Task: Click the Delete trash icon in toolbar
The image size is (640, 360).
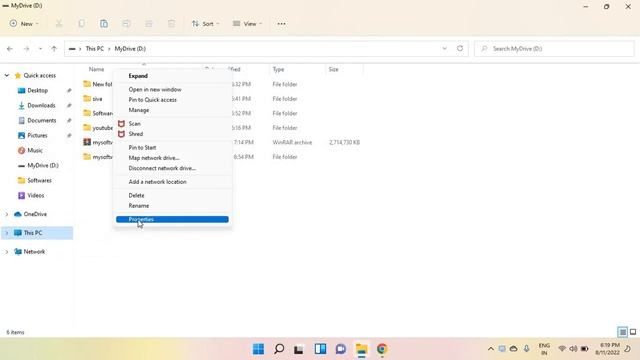Action: point(171,24)
